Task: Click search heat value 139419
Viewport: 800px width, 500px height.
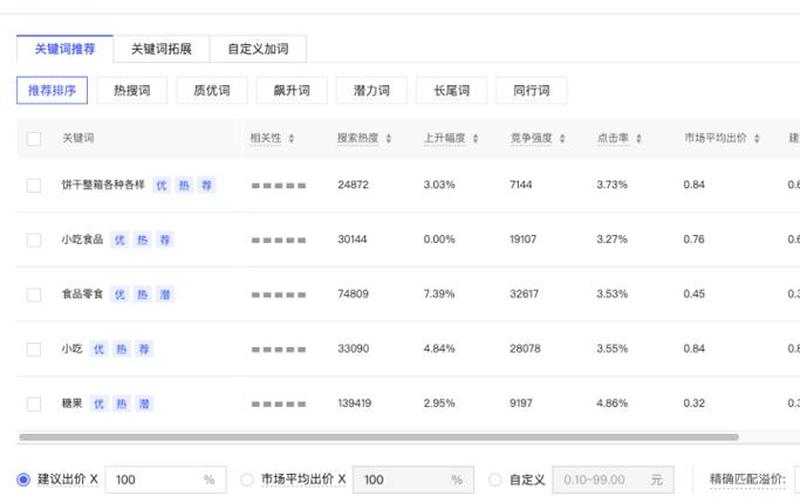Action: [x=355, y=404]
